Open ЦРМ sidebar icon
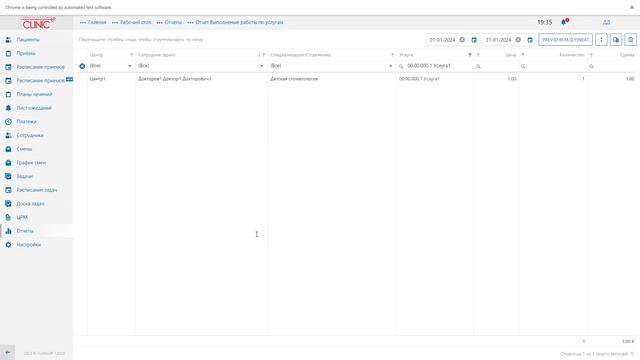Viewport: 640px width, 360px height. pos(8,218)
